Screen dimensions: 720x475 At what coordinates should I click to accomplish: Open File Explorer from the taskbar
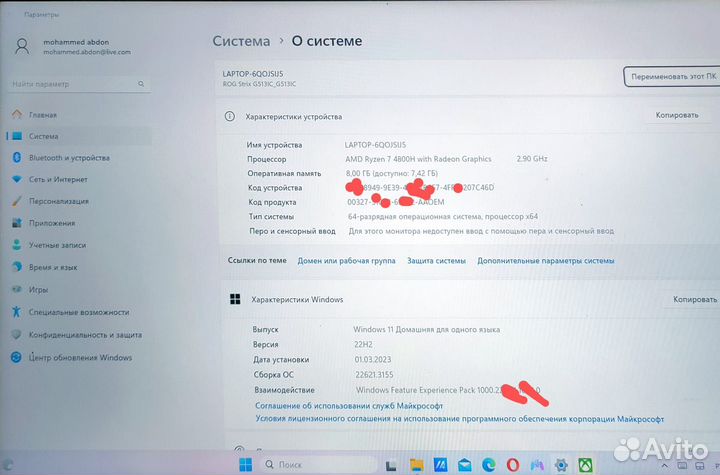pyautogui.click(x=416, y=465)
